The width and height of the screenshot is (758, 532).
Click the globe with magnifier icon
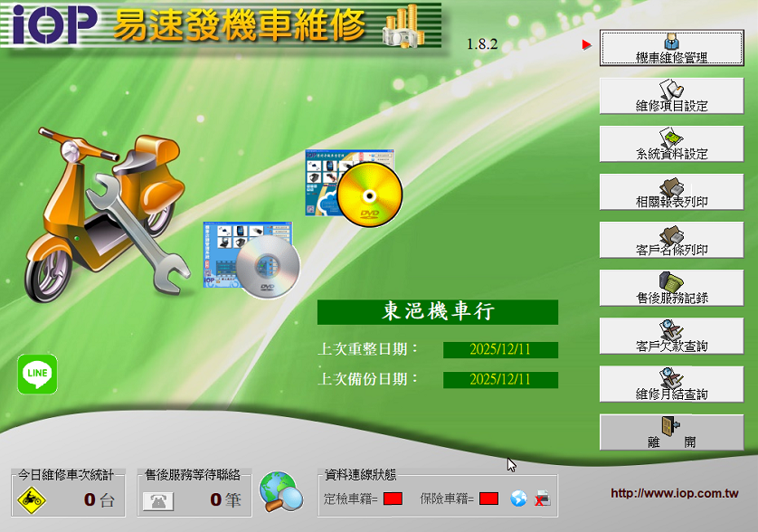280,493
